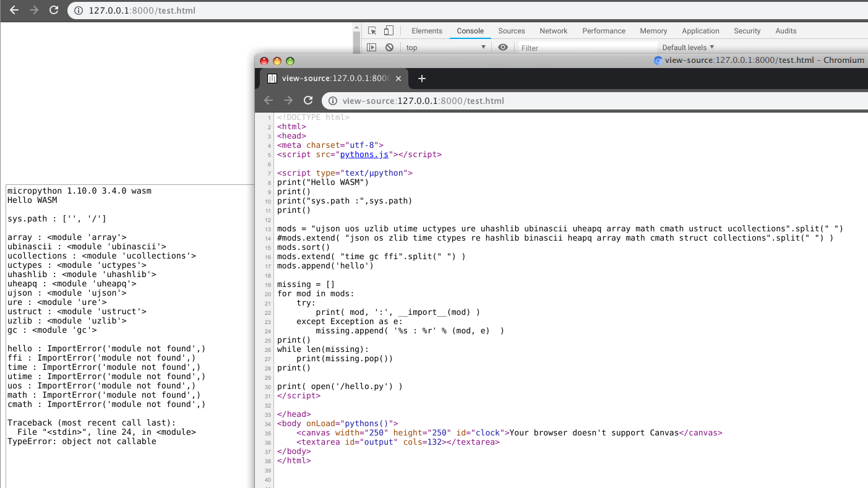This screenshot has width=868, height=488.
Task: Toggle the DevTools device toolbar icon
Action: tap(389, 31)
